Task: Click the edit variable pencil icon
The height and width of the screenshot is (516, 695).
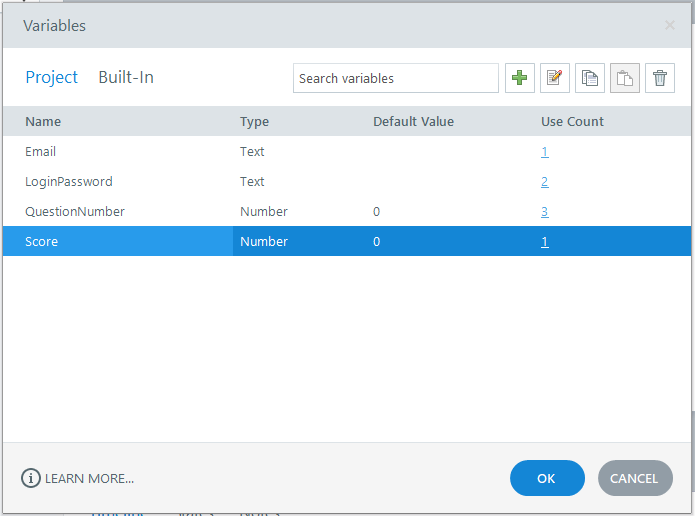Action: [x=555, y=78]
